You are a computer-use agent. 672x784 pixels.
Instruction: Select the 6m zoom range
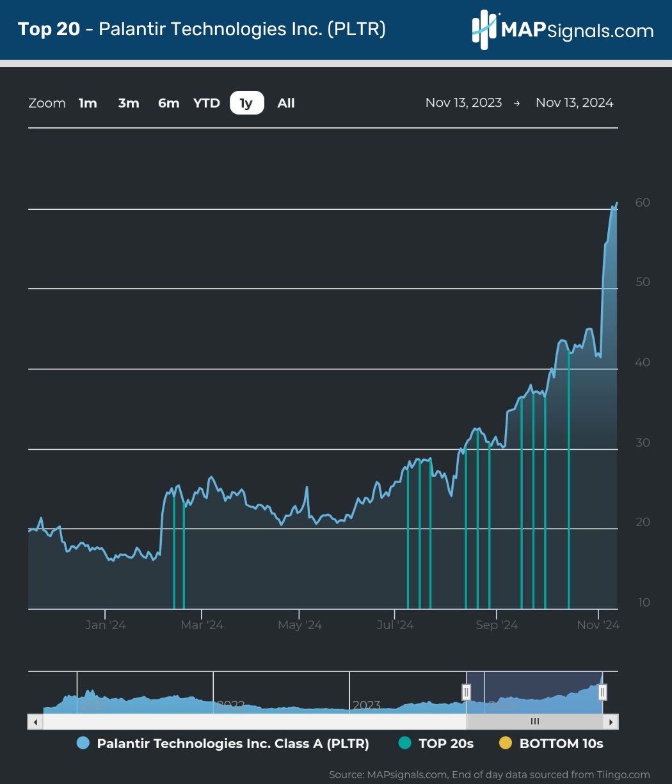(168, 103)
